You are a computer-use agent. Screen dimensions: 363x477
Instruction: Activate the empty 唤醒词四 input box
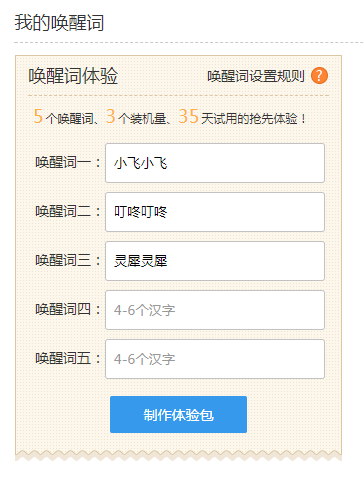pos(215,310)
